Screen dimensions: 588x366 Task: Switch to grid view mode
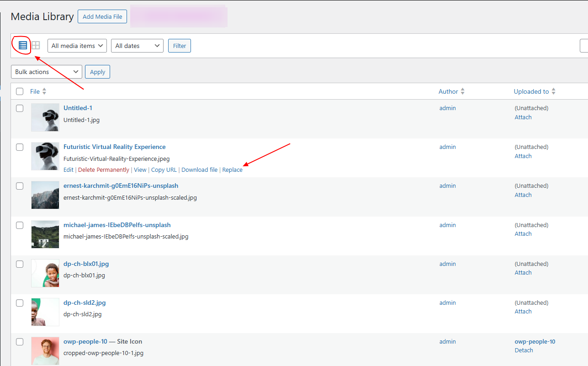tap(36, 45)
